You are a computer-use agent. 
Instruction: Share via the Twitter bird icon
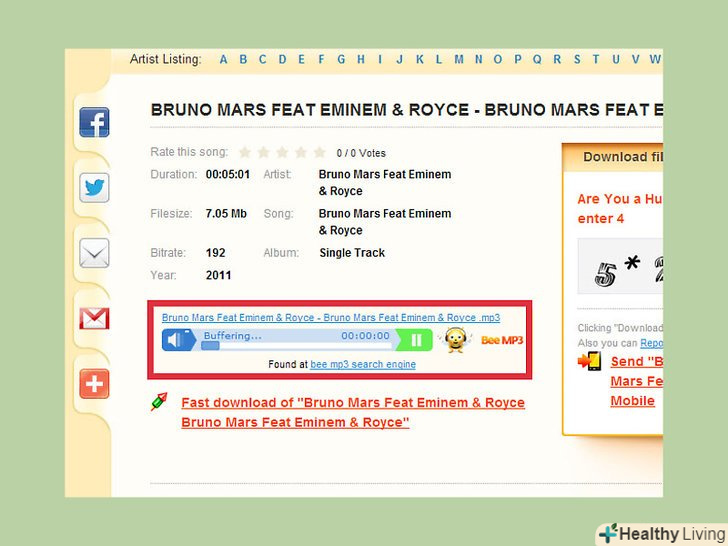(94, 188)
